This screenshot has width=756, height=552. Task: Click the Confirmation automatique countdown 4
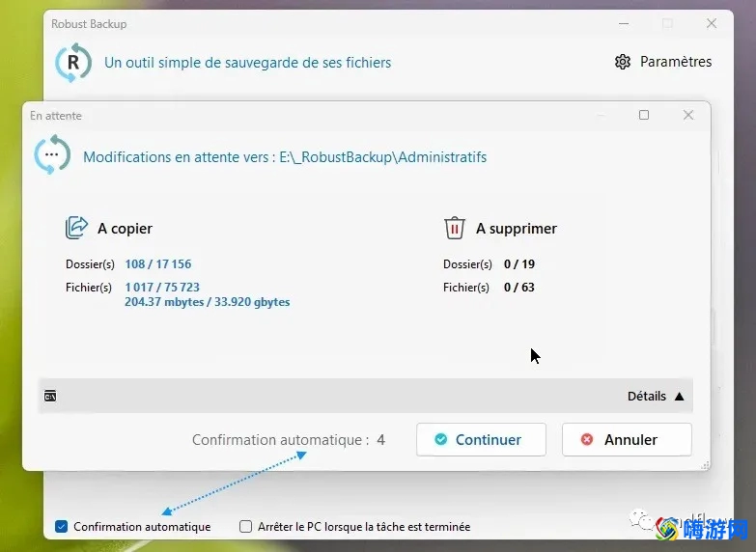click(x=380, y=440)
